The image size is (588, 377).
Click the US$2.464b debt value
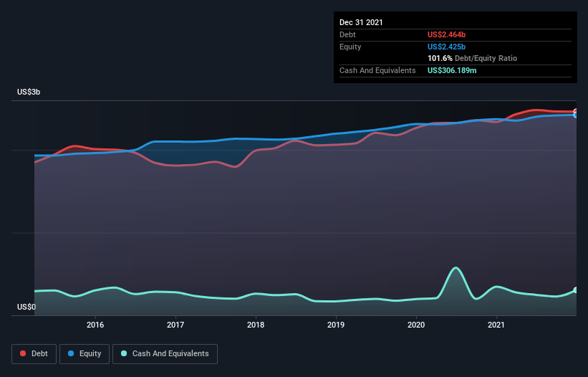(446, 34)
